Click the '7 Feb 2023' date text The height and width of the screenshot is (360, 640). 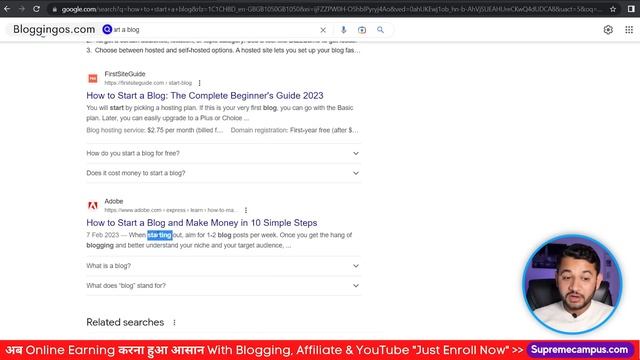[102, 235]
